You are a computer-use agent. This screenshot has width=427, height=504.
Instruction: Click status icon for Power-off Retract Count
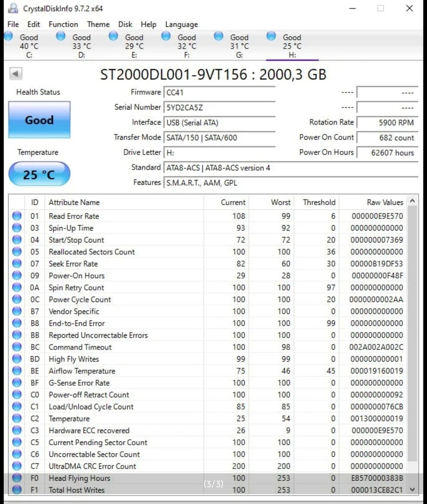click(17, 394)
